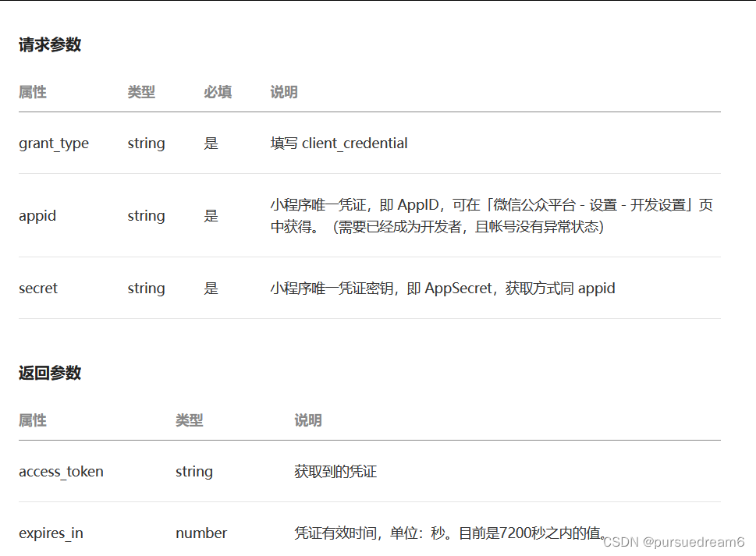Click the 类型 header in the return parameters table

click(189, 420)
